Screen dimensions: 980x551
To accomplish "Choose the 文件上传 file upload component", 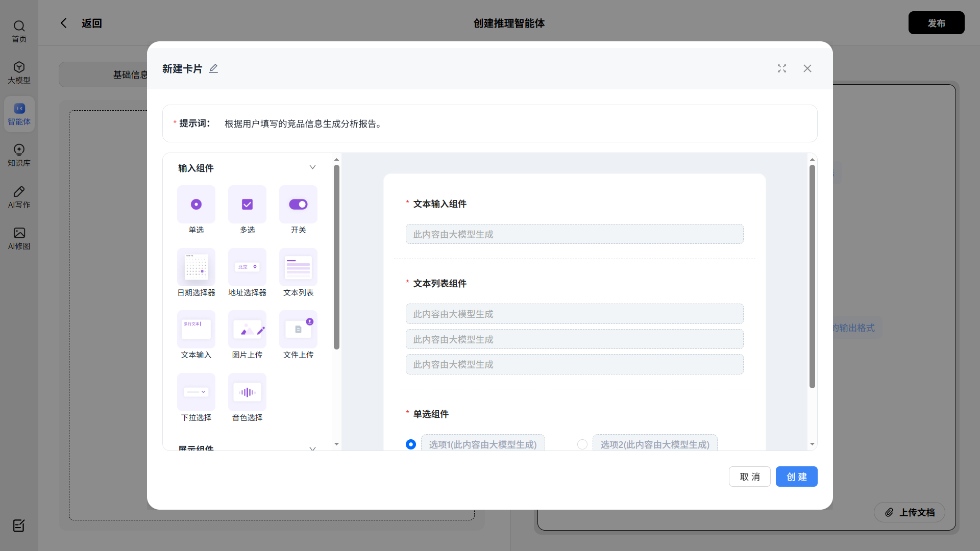I will point(298,330).
